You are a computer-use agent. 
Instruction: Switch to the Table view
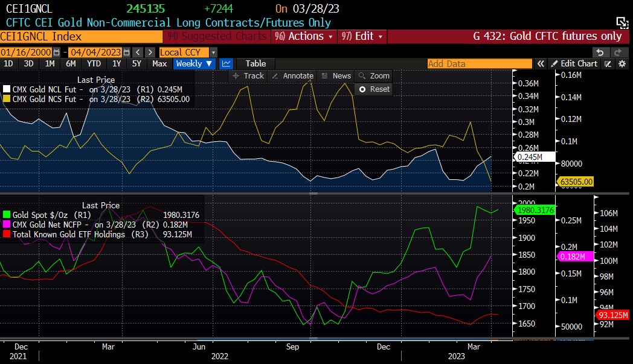255,63
